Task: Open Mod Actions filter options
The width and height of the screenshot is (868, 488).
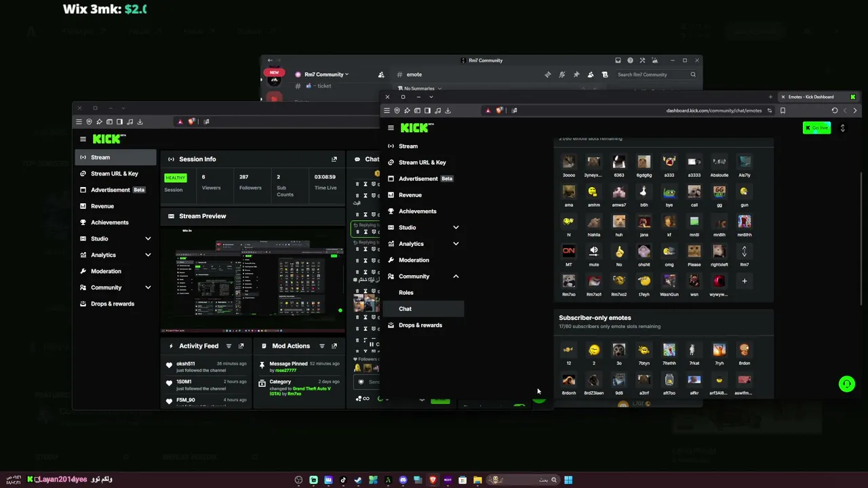Action: (322, 346)
